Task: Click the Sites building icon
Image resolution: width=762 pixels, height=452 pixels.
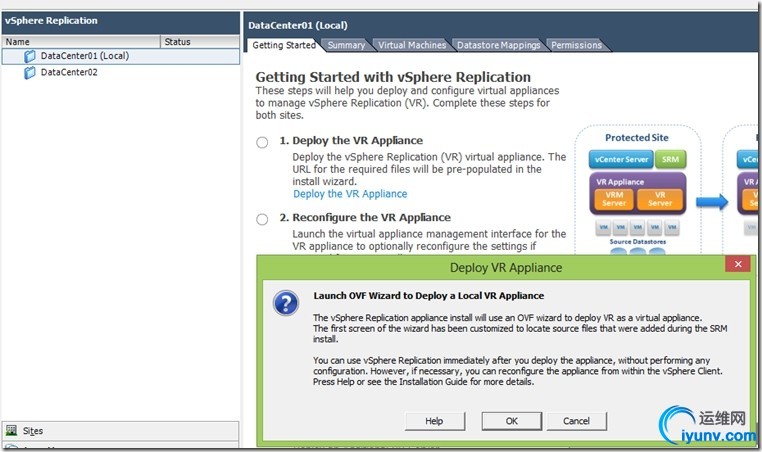Action: [x=11, y=430]
